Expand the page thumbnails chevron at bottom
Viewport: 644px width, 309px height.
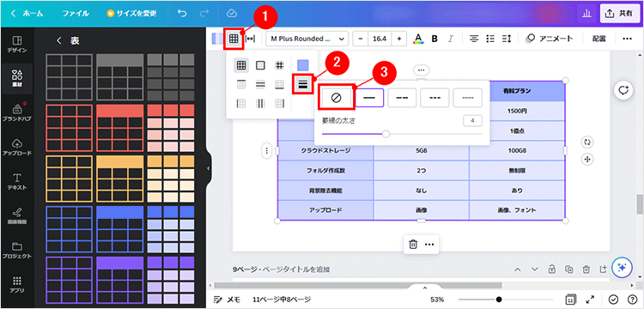425,288
